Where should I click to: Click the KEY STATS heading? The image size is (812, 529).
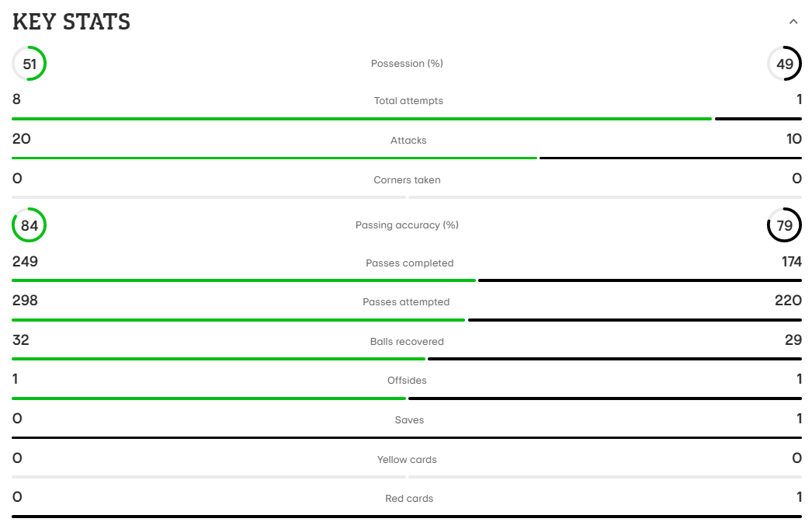71,22
